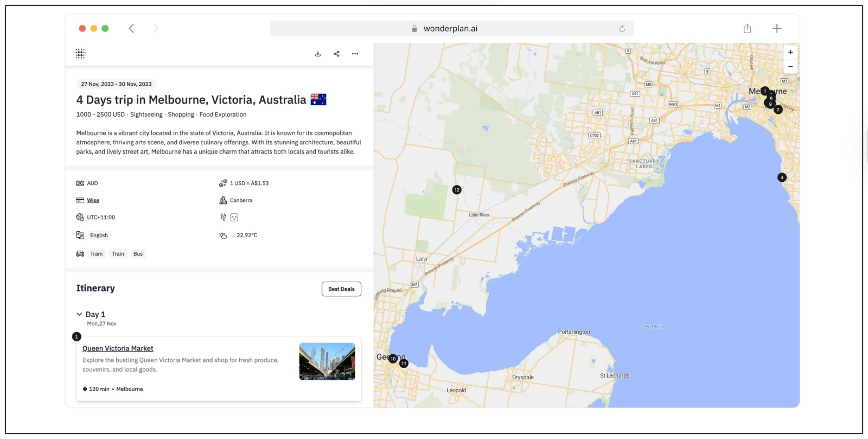
Task: Click the Queen Victoria Market photo thumbnail
Action: tap(327, 361)
